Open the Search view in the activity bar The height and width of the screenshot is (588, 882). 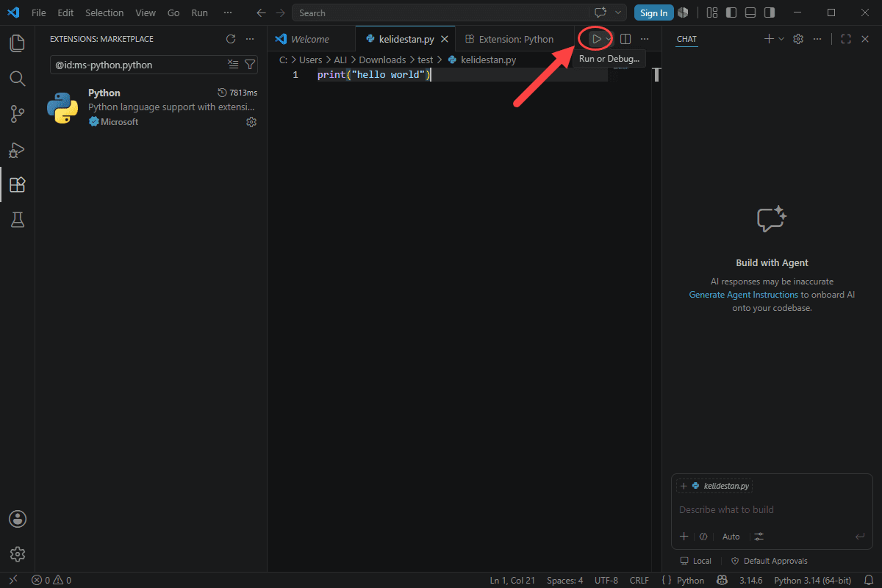tap(18, 78)
